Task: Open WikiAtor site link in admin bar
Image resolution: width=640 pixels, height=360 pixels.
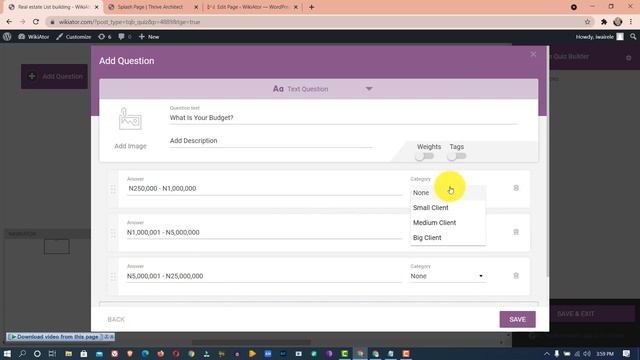Action: pyautogui.click(x=33, y=36)
